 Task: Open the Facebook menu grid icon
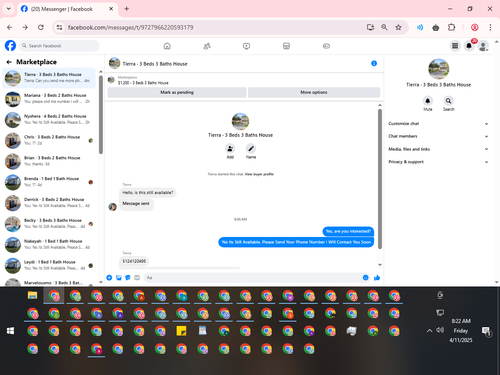(x=455, y=46)
